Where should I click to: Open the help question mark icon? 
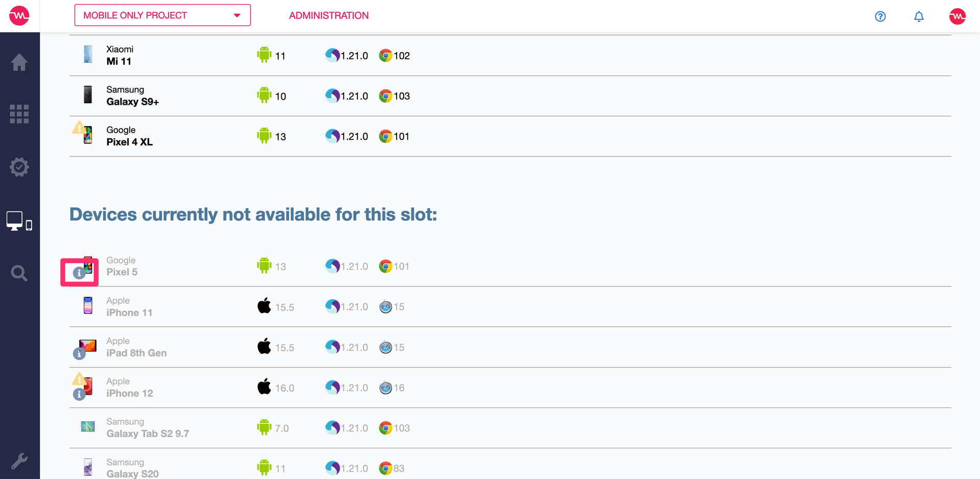pos(880,16)
